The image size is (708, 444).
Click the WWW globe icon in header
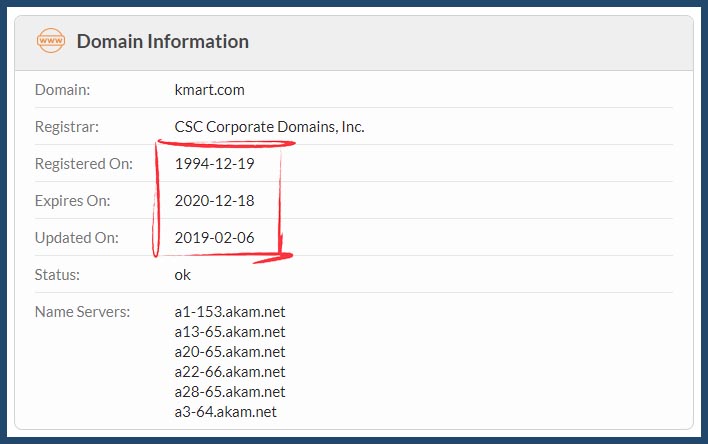point(50,42)
